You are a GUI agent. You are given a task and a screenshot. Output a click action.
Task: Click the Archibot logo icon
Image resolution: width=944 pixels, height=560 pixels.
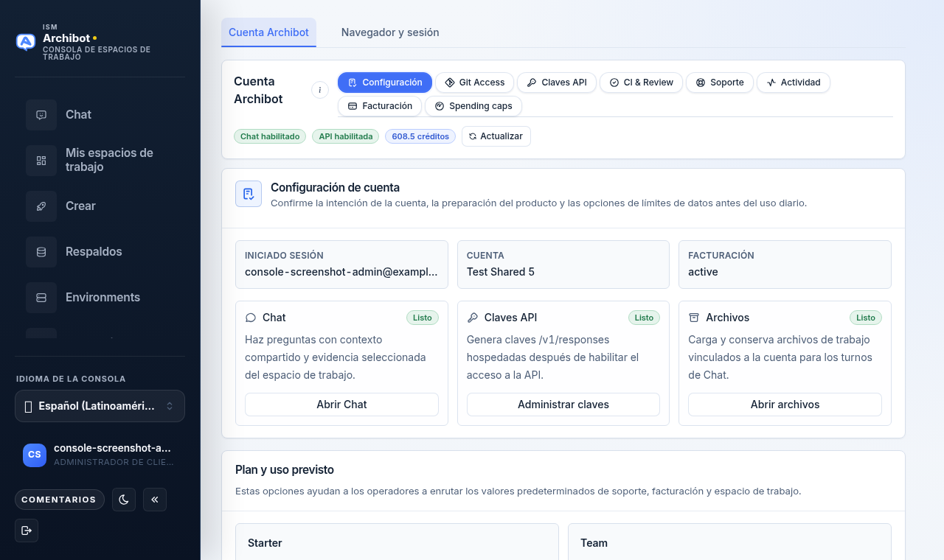click(x=26, y=42)
